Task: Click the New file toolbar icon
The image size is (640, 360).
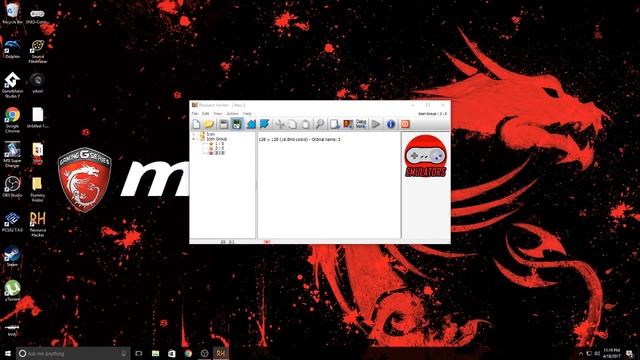Action: point(196,124)
